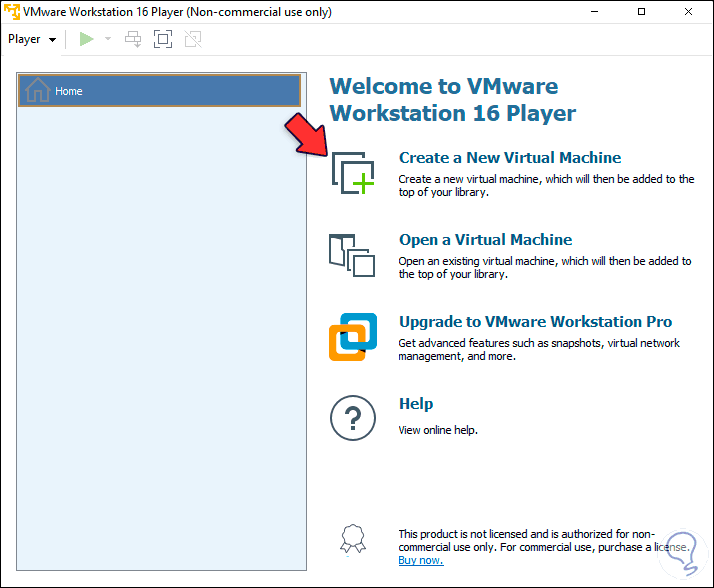The height and width of the screenshot is (588, 714).
Task: Select Upgrade to VMware Workstation Pro link
Action: coord(536,322)
